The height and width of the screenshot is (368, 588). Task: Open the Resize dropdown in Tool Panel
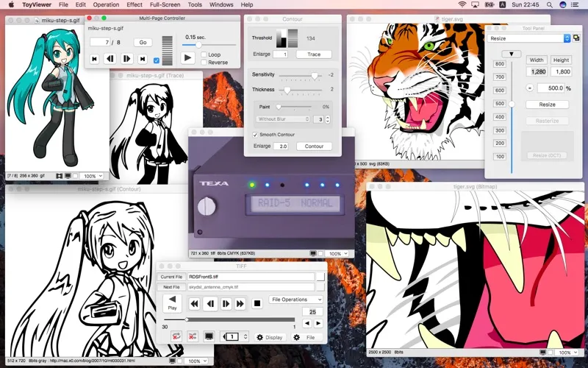(x=528, y=38)
